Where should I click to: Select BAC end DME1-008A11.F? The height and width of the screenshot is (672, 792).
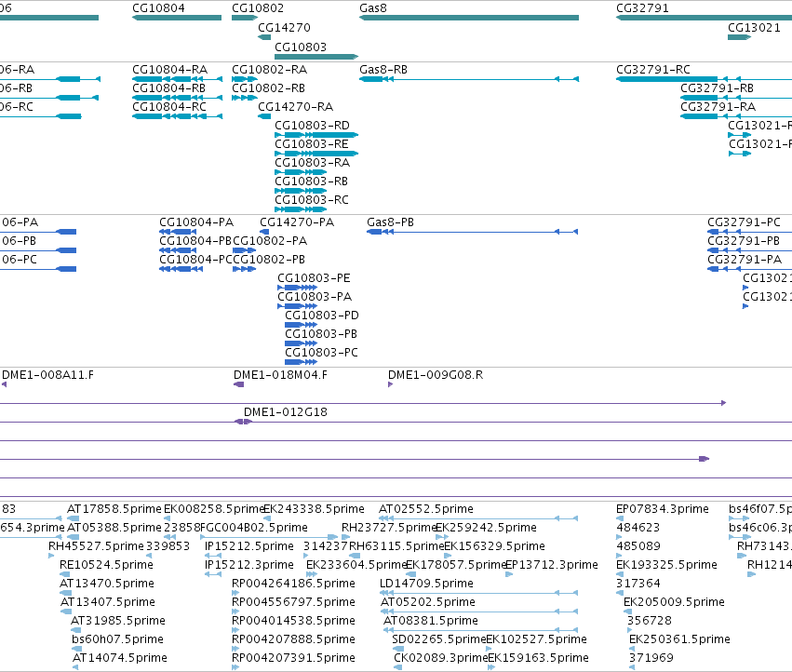point(48,375)
